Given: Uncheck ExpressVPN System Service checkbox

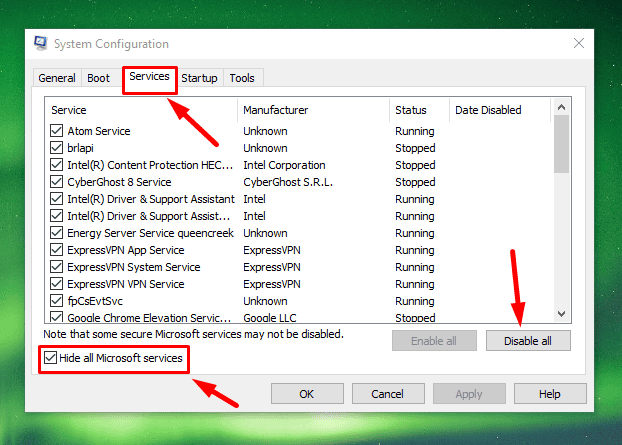Looking at the screenshot, I should [x=56, y=267].
